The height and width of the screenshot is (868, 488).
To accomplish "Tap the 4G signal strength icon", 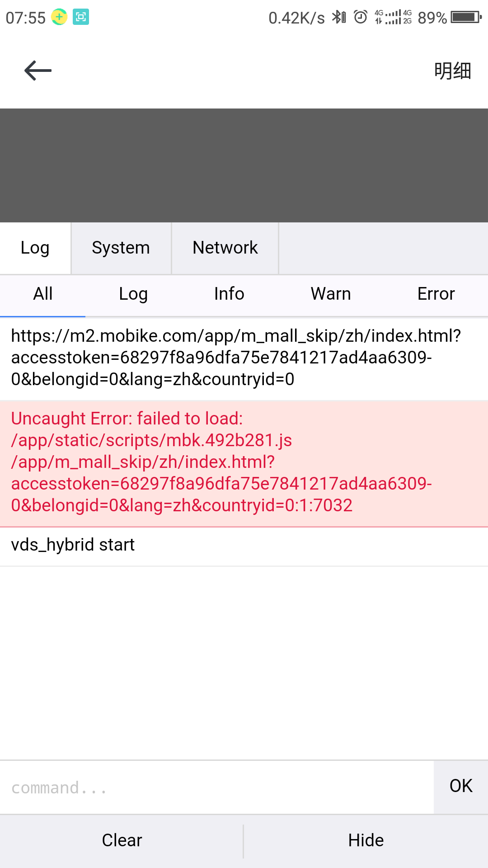I will (x=393, y=17).
